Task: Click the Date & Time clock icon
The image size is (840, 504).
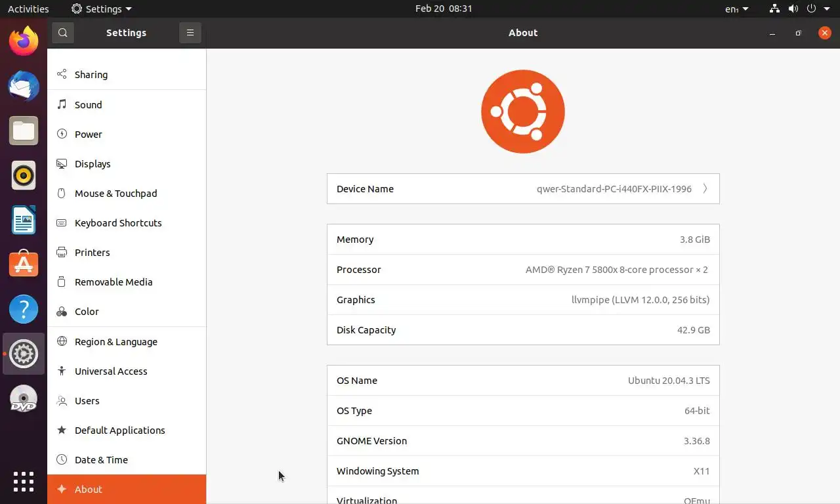Action: pos(62,459)
